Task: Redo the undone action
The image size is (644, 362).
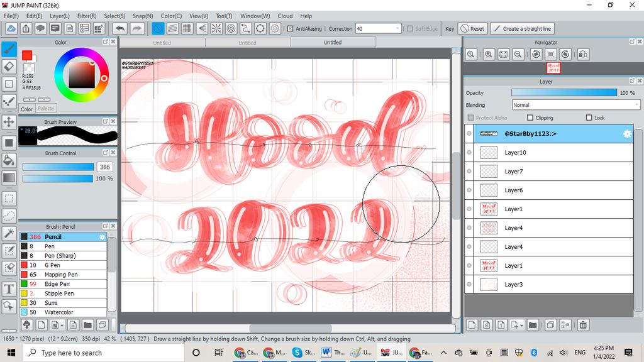Action: point(137,29)
